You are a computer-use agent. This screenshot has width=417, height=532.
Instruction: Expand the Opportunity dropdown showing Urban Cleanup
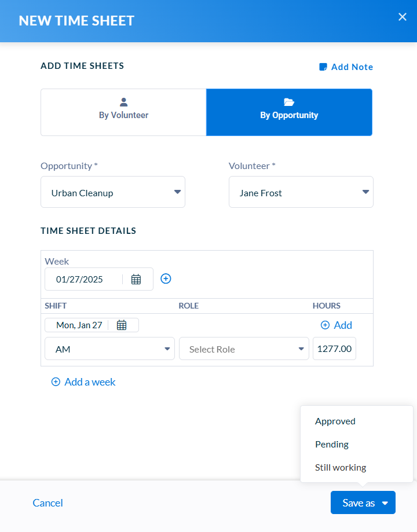pos(113,192)
